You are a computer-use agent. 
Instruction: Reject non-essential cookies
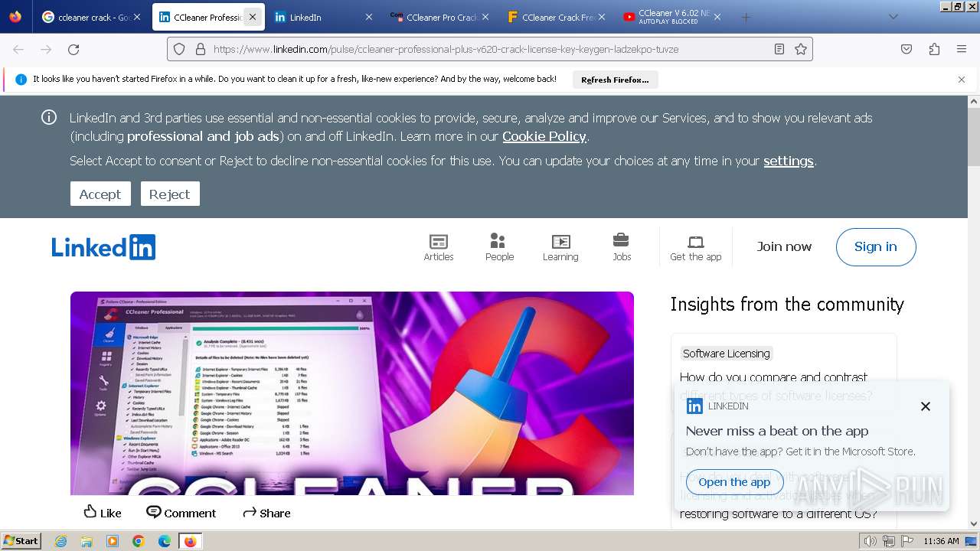coord(170,194)
